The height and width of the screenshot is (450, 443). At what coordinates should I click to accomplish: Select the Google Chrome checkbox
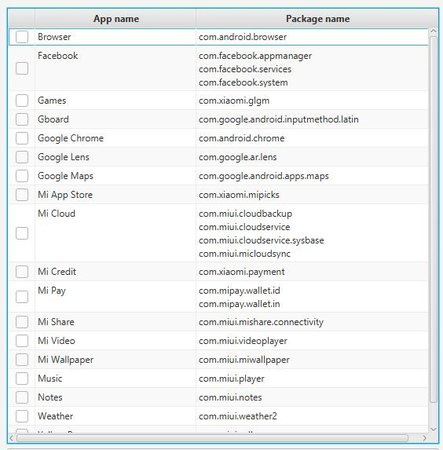[22, 138]
